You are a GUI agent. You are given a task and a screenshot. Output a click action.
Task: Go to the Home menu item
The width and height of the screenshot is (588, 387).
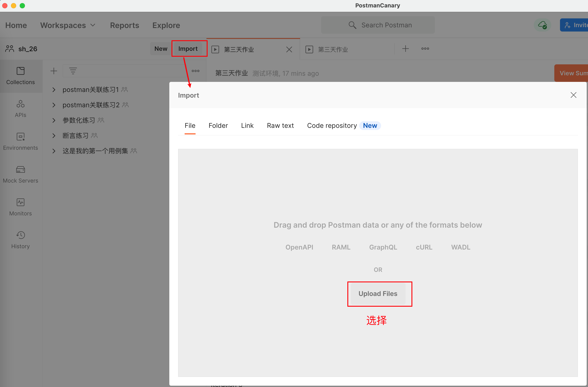[16, 25]
